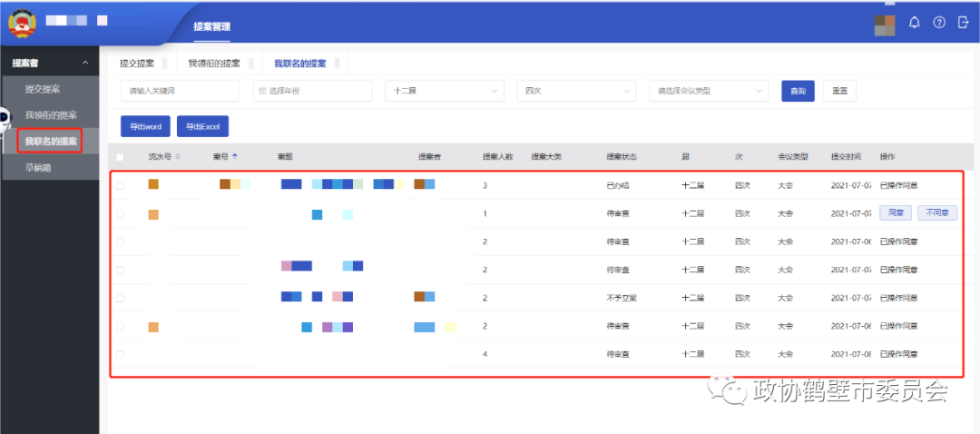Check the row with status 已办结
The width and height of the screenshot is (980, 434).
coord(120,186)
